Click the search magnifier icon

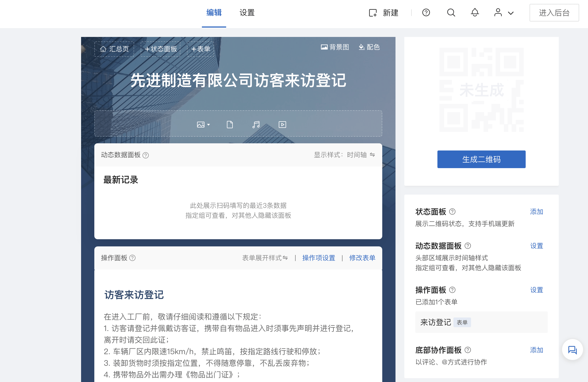click(x=451, y=13)
